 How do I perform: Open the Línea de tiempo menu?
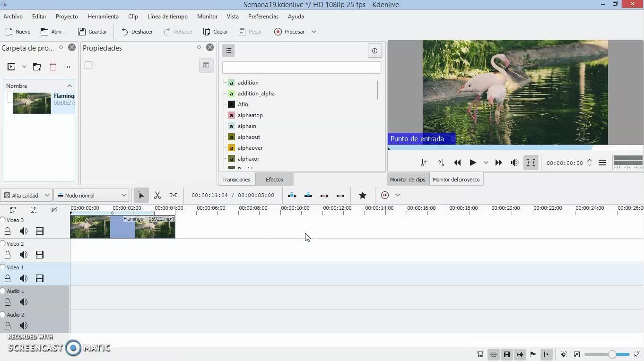click(167, 17)
